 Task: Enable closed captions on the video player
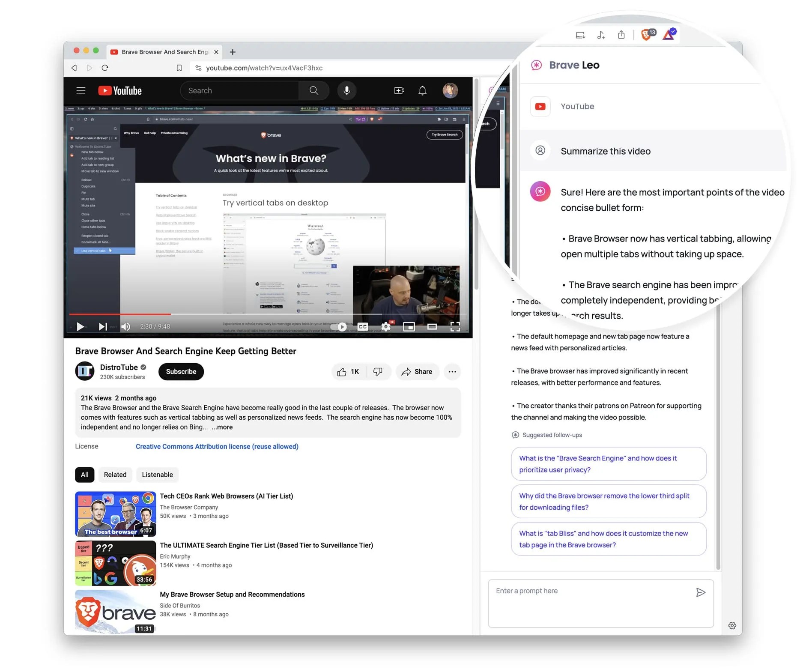(x=362, y=326)
